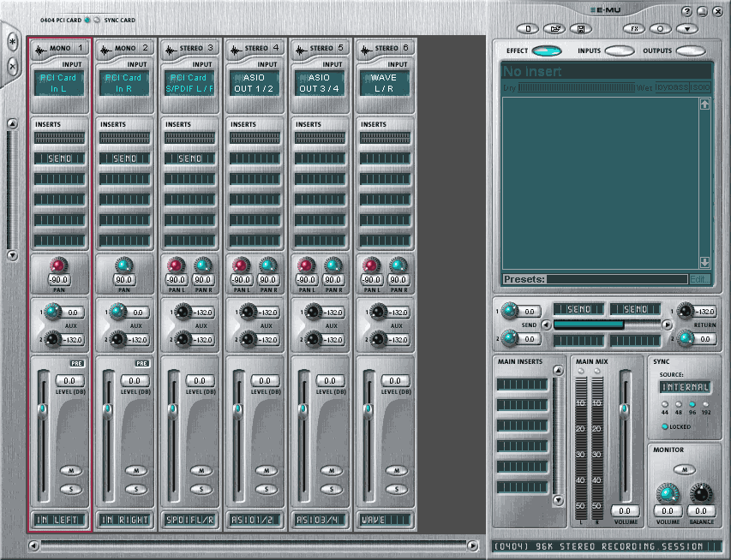This screenshot has width=731, height=560.
Task: Open the PCI Card In R input selector
Action: click(x=124, y=83)
